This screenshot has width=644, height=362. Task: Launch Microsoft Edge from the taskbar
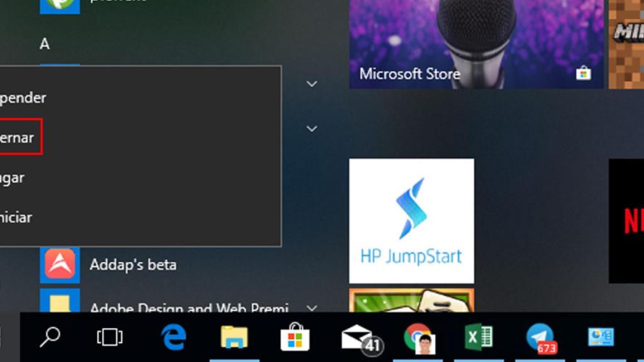[174, 337]
